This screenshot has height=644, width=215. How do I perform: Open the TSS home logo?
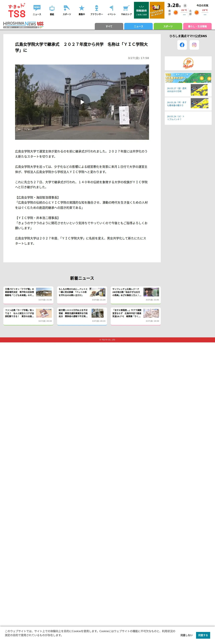coord(17,10)
